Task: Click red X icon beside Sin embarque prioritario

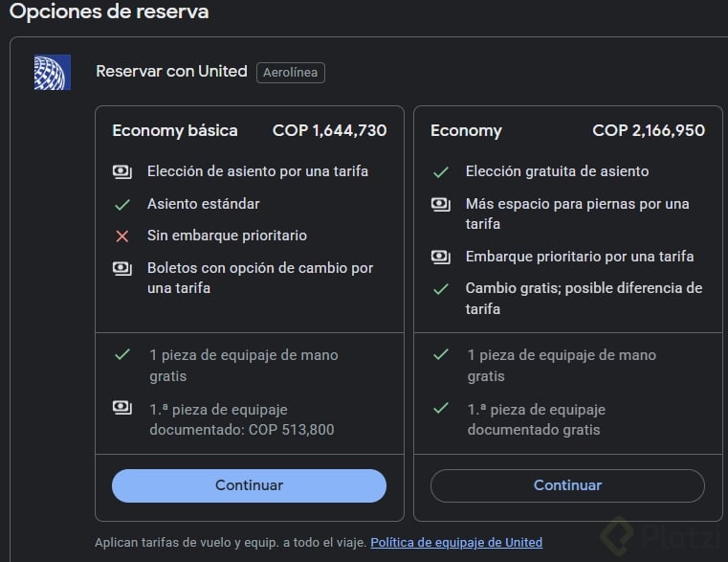Action: (x=122, y=236)
